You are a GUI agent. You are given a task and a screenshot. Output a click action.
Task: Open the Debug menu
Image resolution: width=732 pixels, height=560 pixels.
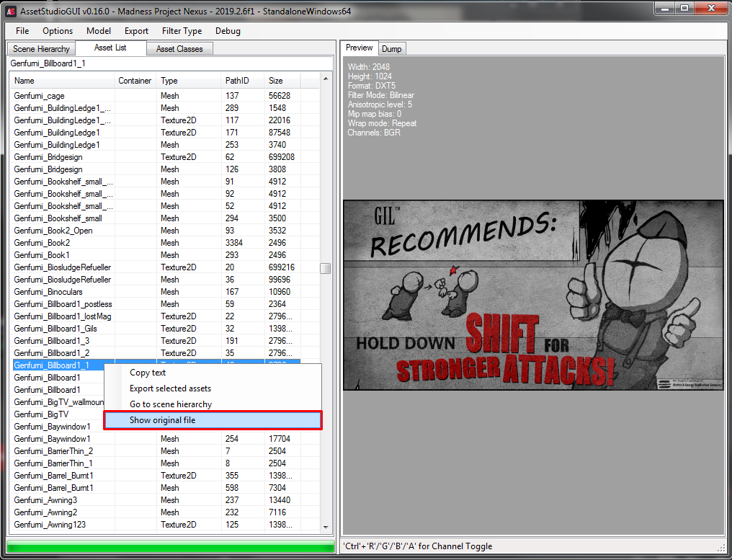228,31
